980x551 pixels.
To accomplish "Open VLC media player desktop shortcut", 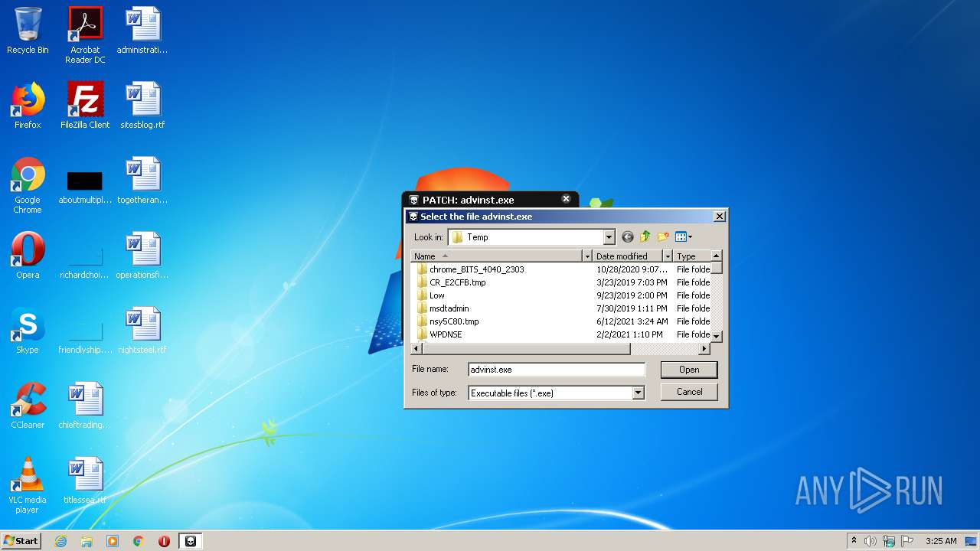I will tap(28, 485).
